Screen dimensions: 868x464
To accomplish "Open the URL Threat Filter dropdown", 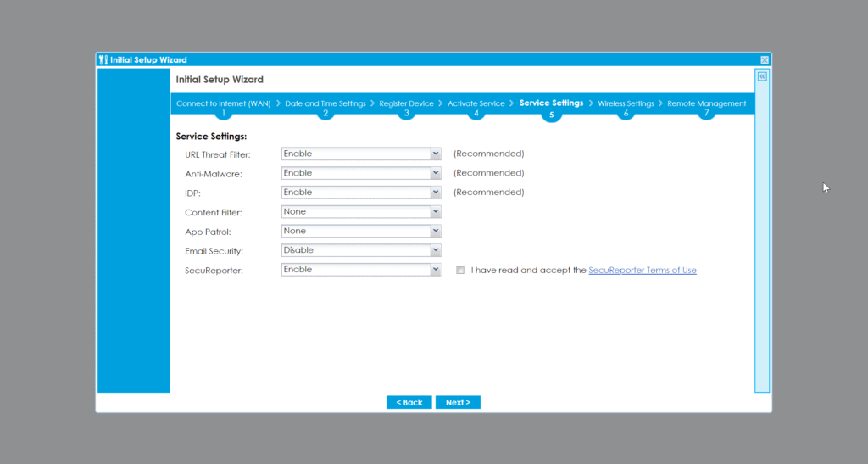I will click(436, 154).
